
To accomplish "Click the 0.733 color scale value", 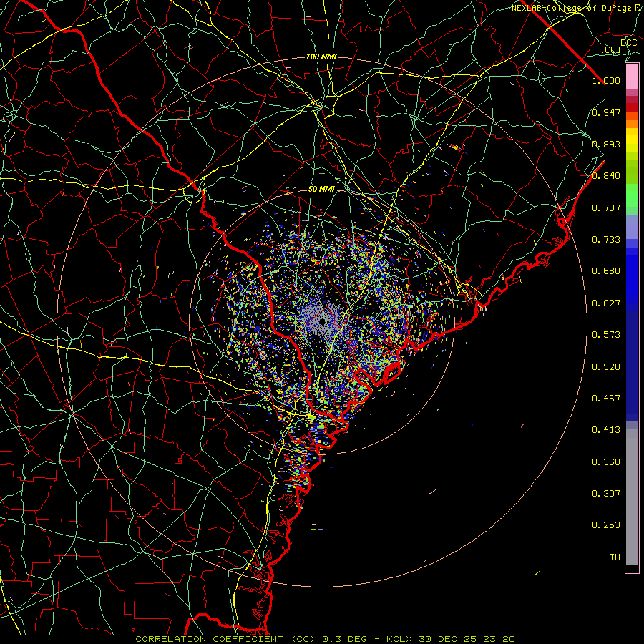I will pyautogui.click(x=606, y=240).
